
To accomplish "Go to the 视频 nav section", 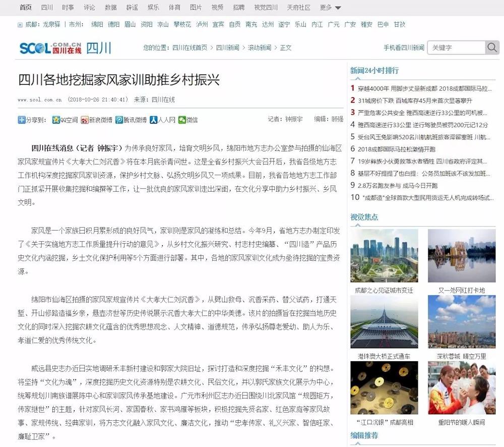I will point(217,8).
